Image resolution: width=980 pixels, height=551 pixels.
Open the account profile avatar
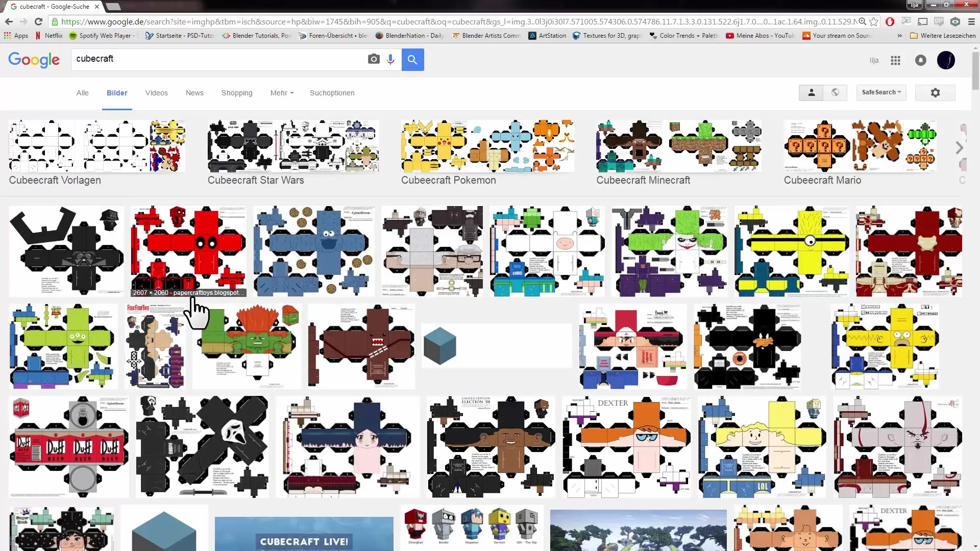coord(946,60)
